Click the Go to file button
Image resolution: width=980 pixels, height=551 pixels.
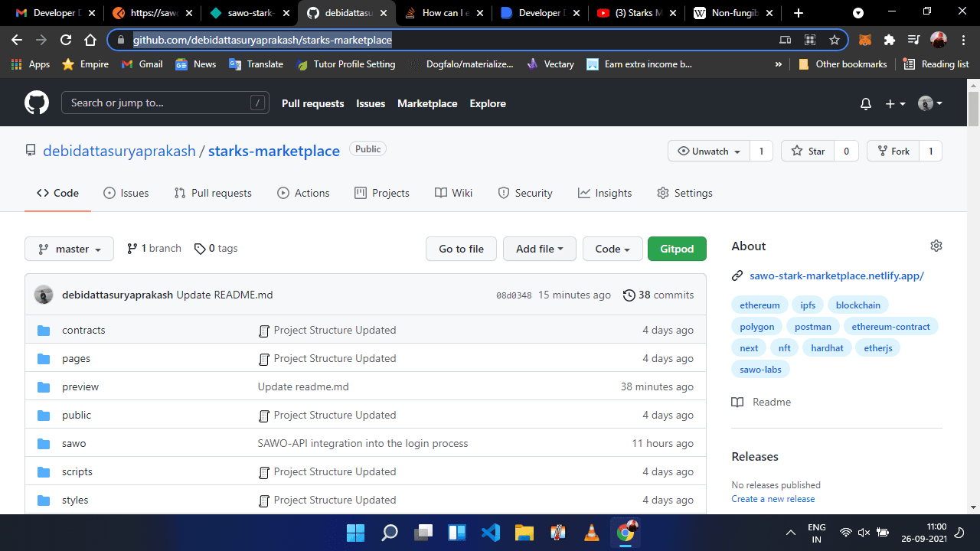(x=461, y=249)
